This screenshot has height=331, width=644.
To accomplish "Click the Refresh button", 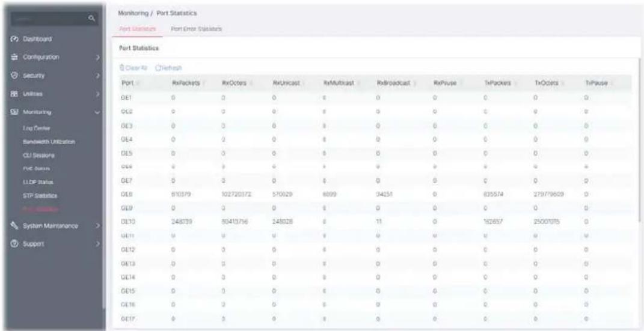I will pos(169,68).
